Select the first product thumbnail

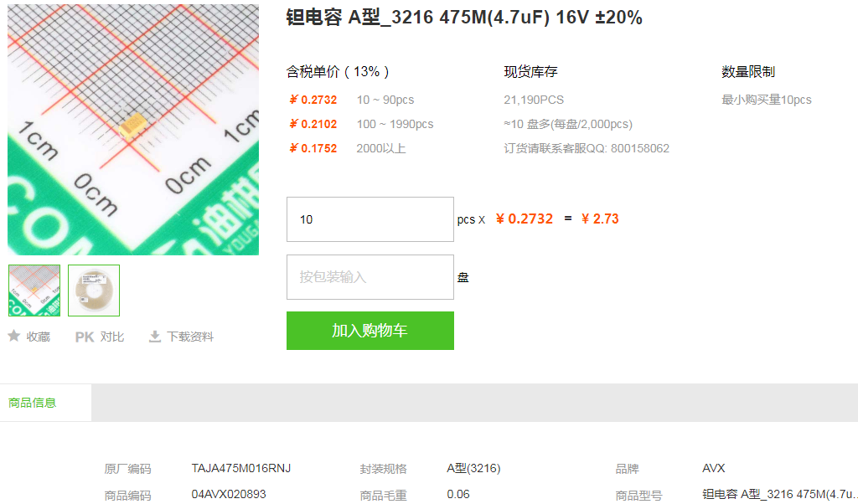34,291
